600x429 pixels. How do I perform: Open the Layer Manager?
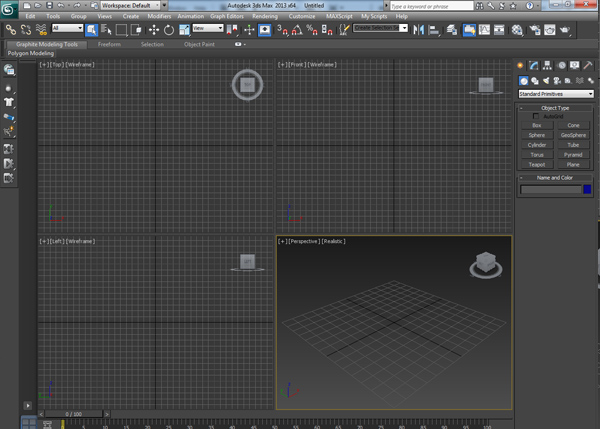click(452, 29)
